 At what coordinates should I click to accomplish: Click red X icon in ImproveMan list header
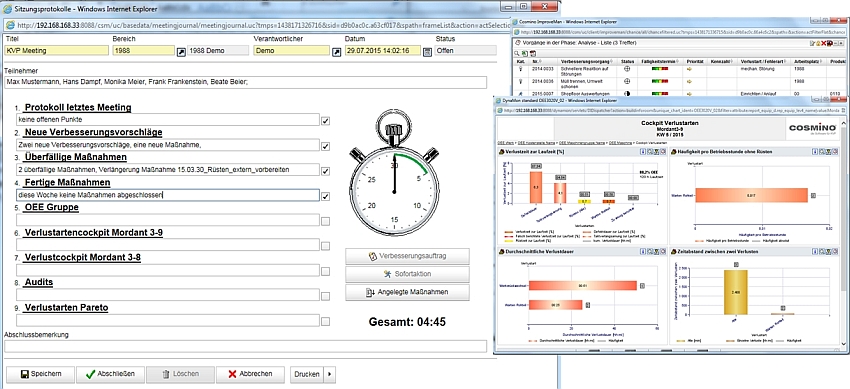tap(823, 43)
